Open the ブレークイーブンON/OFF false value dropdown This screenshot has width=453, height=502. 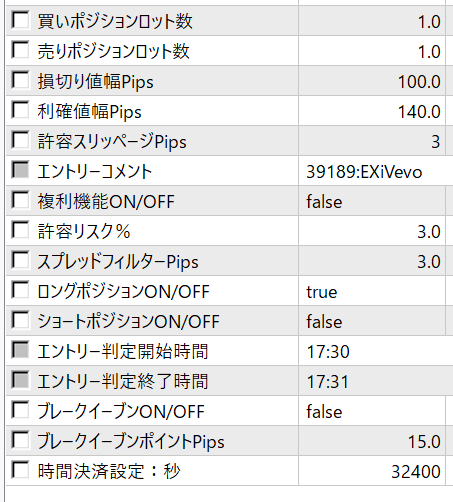tap(372, 411)
